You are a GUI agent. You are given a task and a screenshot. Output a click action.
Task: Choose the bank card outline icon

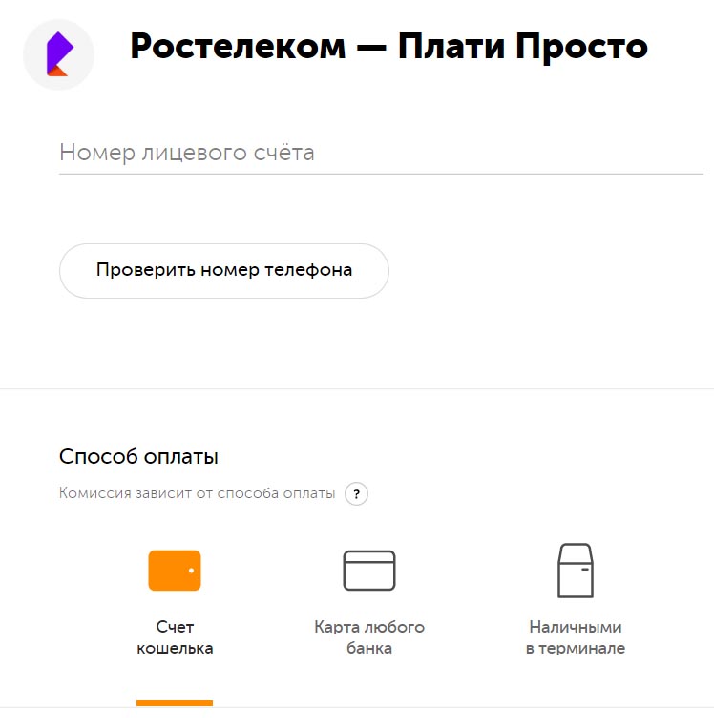point(369,571)
